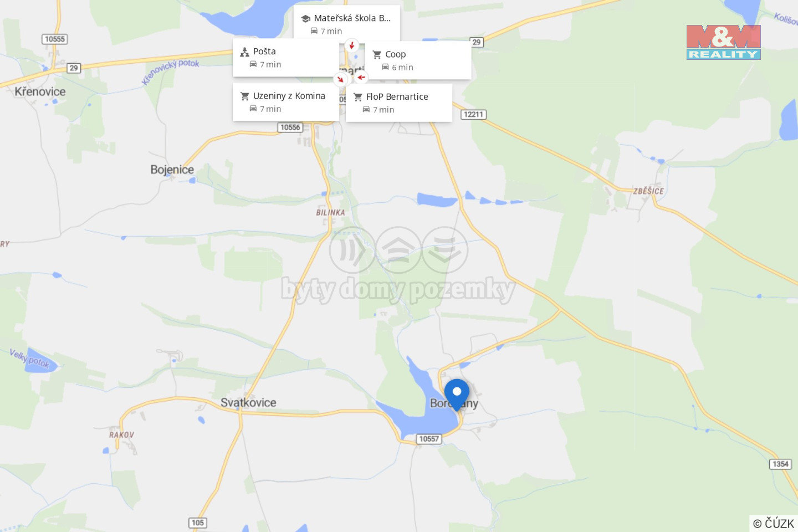Screen dimensions: 798x532
Task: Click the Křenovice town label
Action: click(x=40, y=91)
